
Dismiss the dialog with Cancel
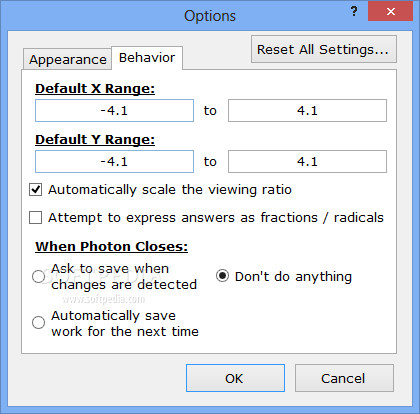[344, 378]
